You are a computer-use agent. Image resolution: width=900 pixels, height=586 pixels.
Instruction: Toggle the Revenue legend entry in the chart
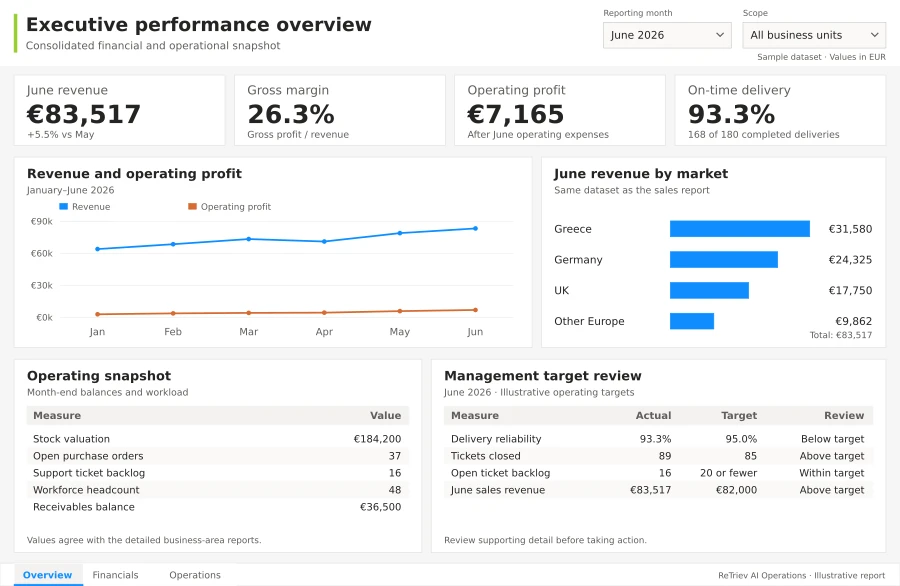[85, 207]
